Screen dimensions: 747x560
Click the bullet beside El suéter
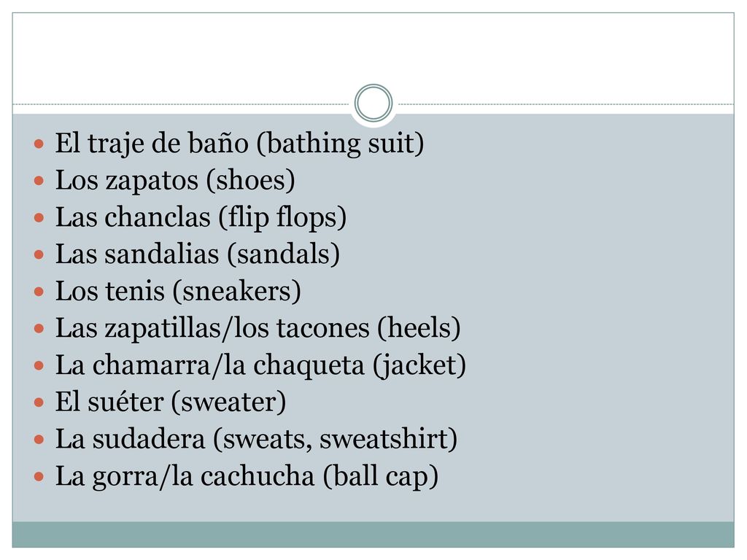click(x=39, y=402)
